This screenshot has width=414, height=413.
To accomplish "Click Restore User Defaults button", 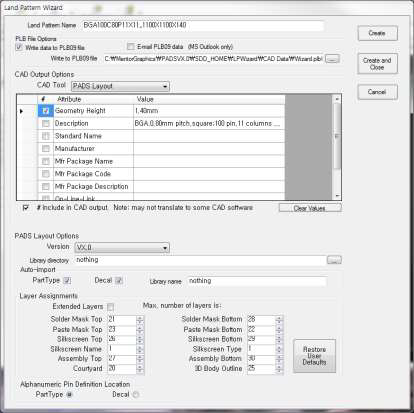I will (314, 356).
